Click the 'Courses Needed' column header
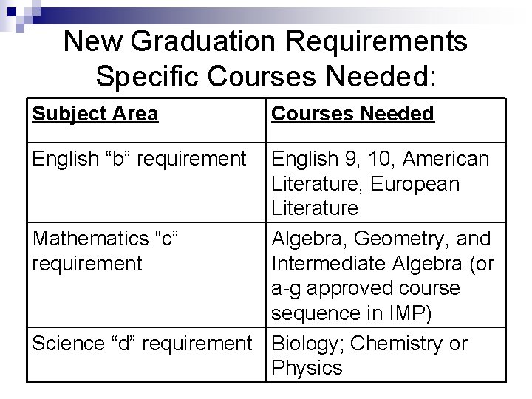532x399 pixels. click(353, 114)
